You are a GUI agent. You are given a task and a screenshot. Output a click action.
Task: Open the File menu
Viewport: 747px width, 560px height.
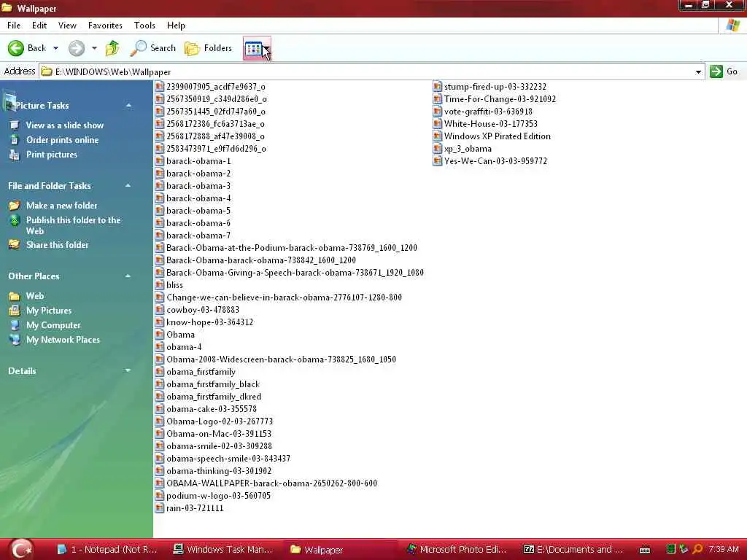14,26
